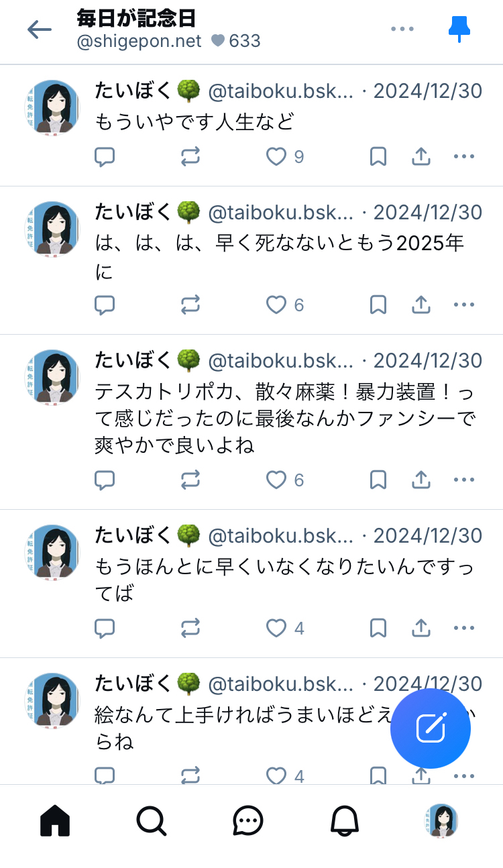Unpin the feed with the blue pin icon

pos(459,29)
